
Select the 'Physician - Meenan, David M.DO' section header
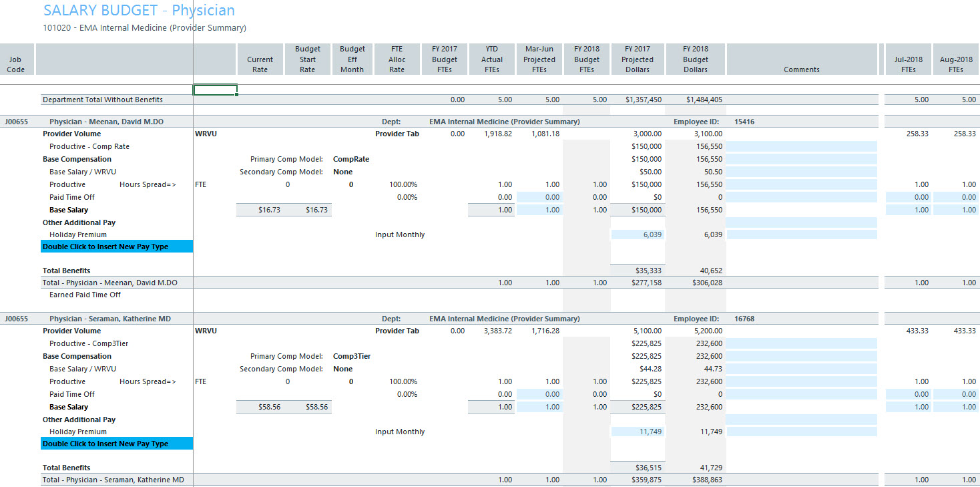click(x=106, y=122)
